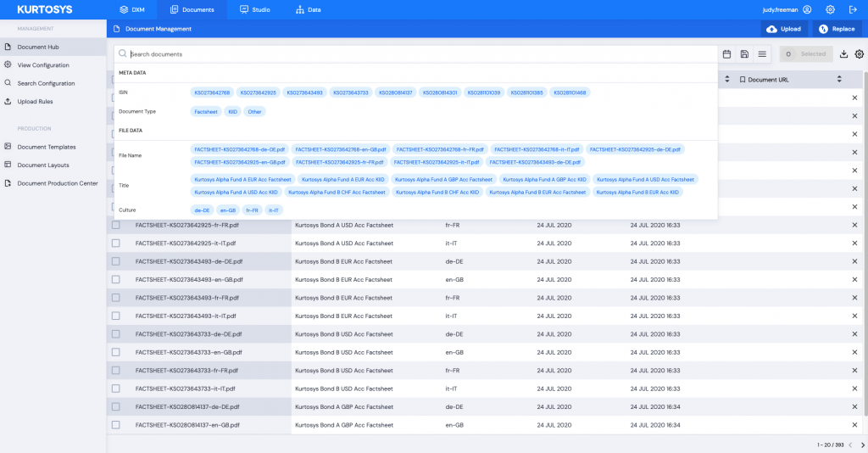The image size is (868, 453).
Task: Click the 0 Selected button
Action: (806, 53)
